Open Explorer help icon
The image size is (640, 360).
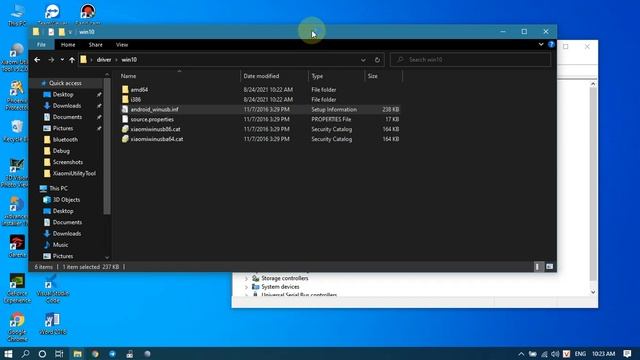[551, 44]
